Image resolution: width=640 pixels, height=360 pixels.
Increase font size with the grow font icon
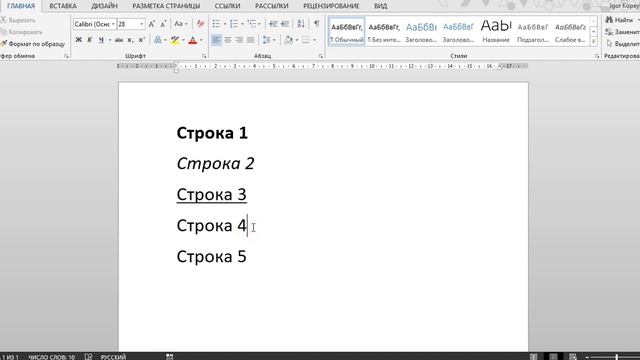coord(151,24)
